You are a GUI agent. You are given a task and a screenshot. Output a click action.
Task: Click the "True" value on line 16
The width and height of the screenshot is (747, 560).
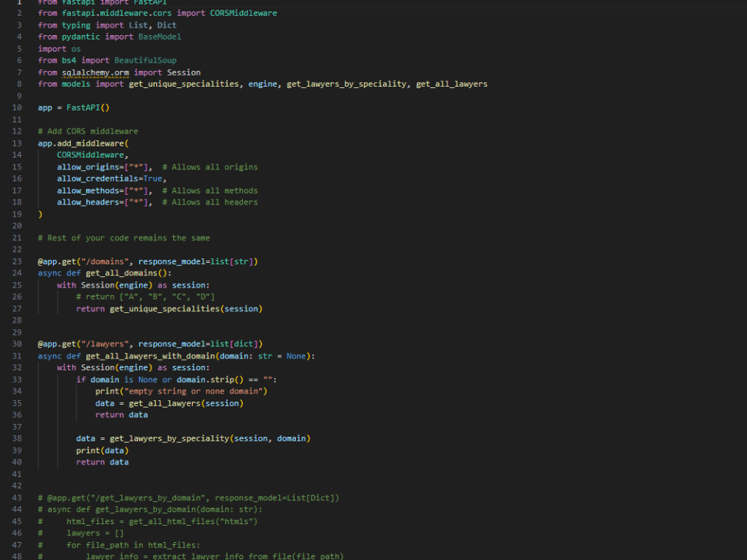point(152,178)
